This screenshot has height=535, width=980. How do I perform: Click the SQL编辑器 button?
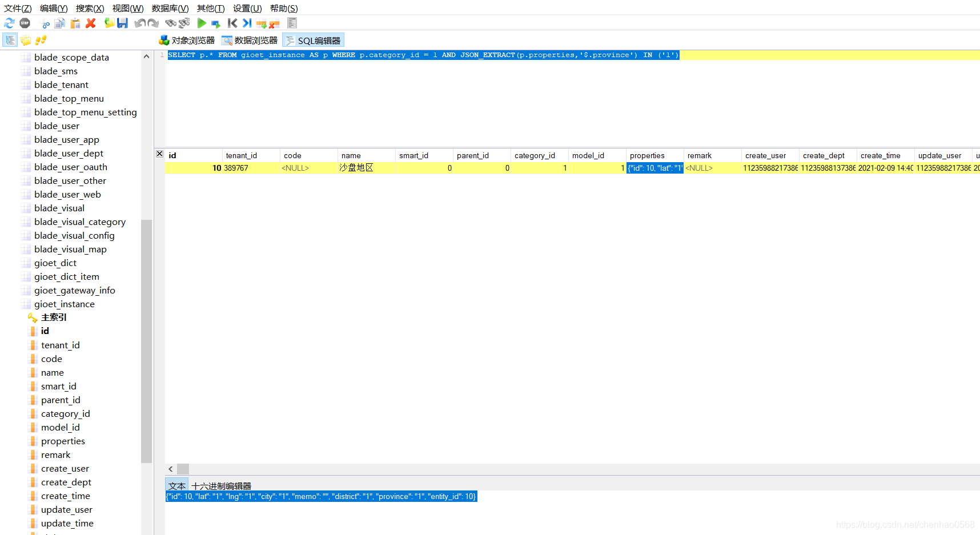(313, 40)
